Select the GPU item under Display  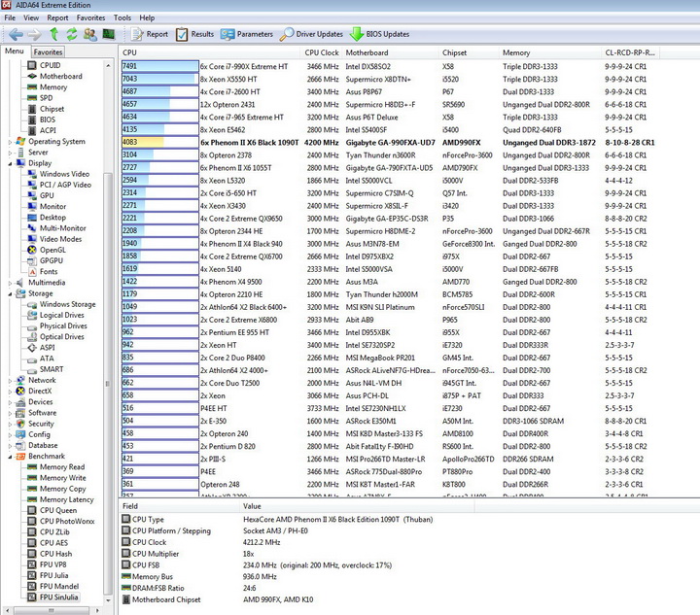click(41, 195)
